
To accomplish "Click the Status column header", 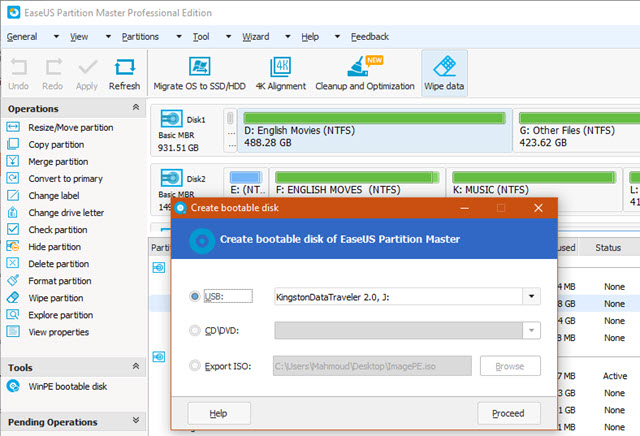I will [608, 248].
